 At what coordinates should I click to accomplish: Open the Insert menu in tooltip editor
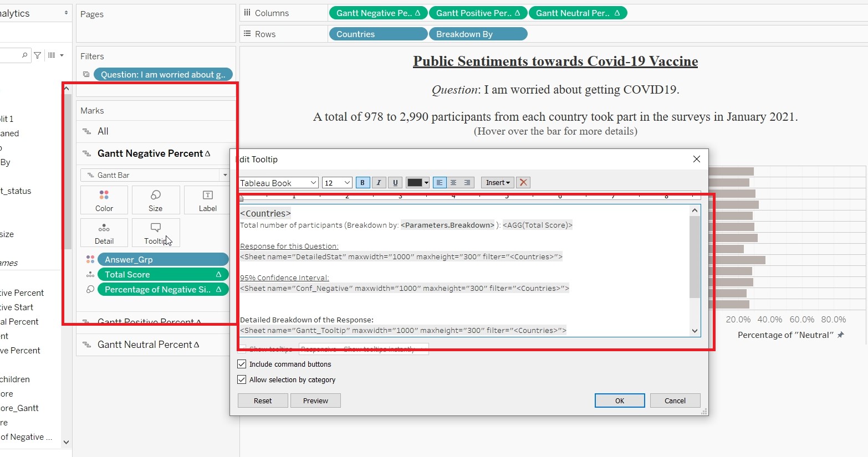point(497,182)
